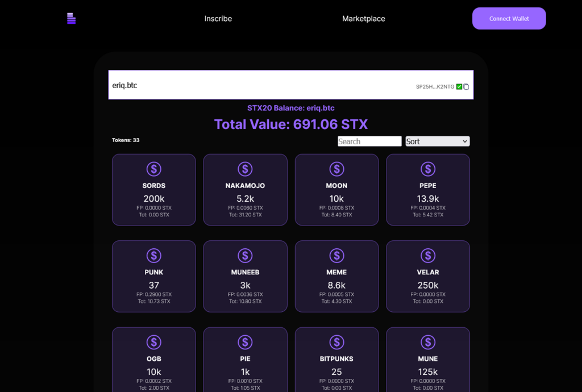Screen dimensions: 582x392
Task: Click the SORDS token coin icon
Action: pos(153,169)
